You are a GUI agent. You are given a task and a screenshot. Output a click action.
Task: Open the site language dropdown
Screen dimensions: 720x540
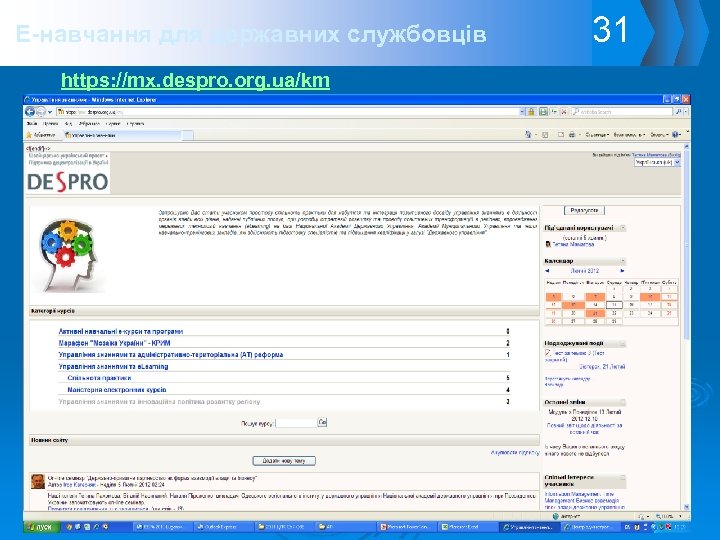pyautogui.click(x=658, y=162)
